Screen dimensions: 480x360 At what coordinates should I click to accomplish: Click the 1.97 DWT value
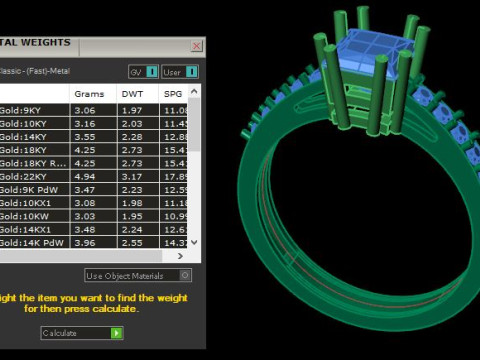[x=132, y=110]
